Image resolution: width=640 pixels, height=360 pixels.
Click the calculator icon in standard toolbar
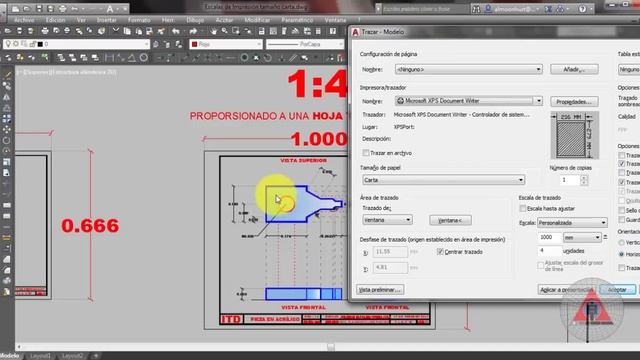[x=318, y=31]
